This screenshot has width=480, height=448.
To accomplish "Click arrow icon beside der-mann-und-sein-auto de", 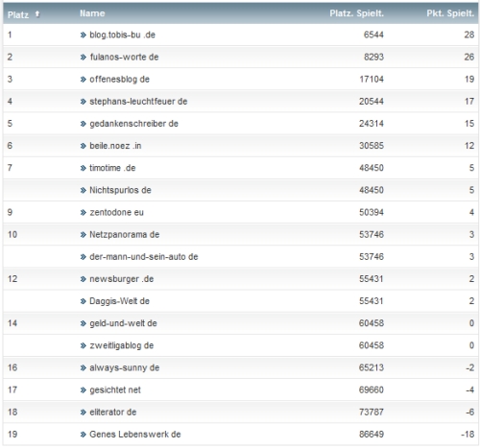I will pyautogui.click(x=84, y=257).
